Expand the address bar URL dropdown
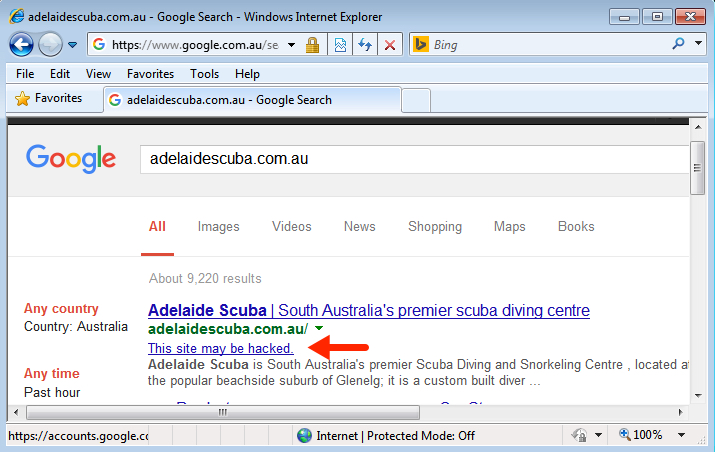The image size is (715, 452). tap(291, 45)
